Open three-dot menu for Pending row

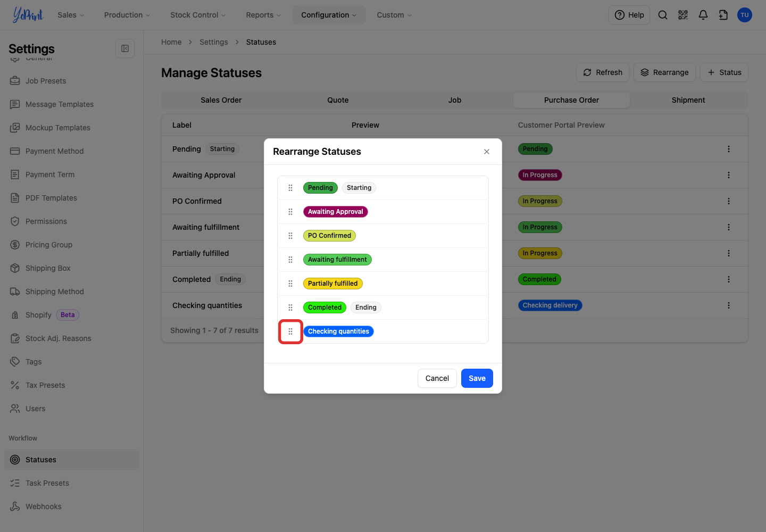pos(729,149)
